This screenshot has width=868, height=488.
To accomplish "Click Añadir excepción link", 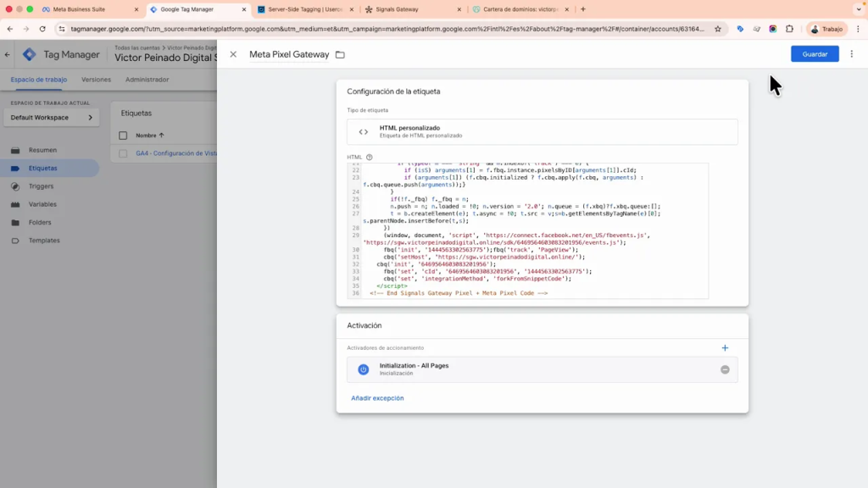I will coord(377,398).
